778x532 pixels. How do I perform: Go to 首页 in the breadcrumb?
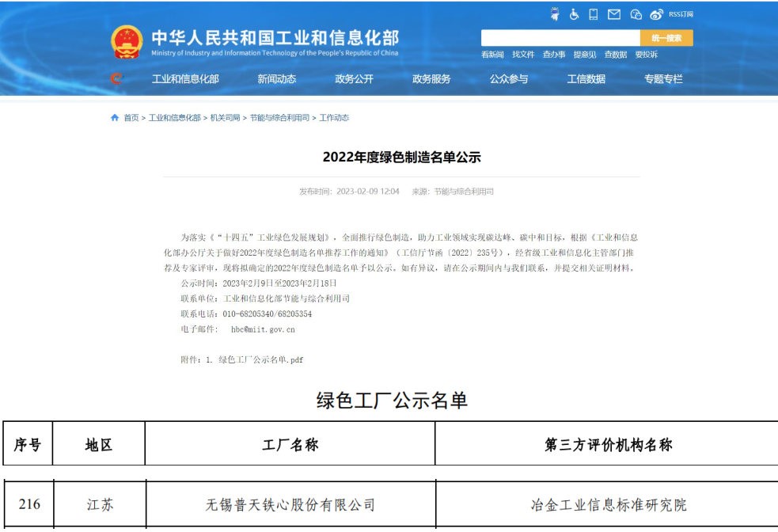pos(131,118)
